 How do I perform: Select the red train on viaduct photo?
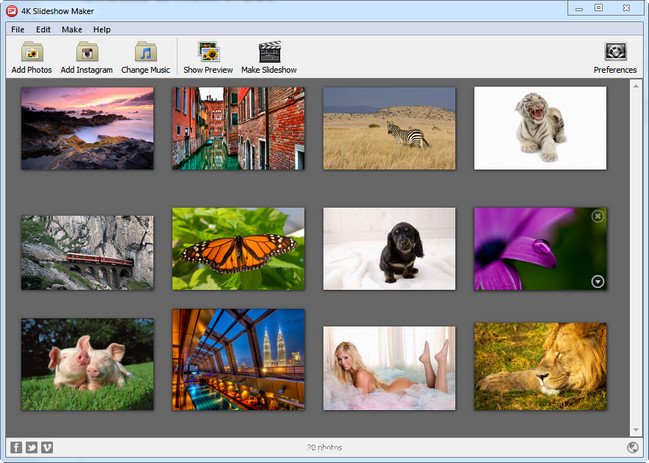coord(87,252)
